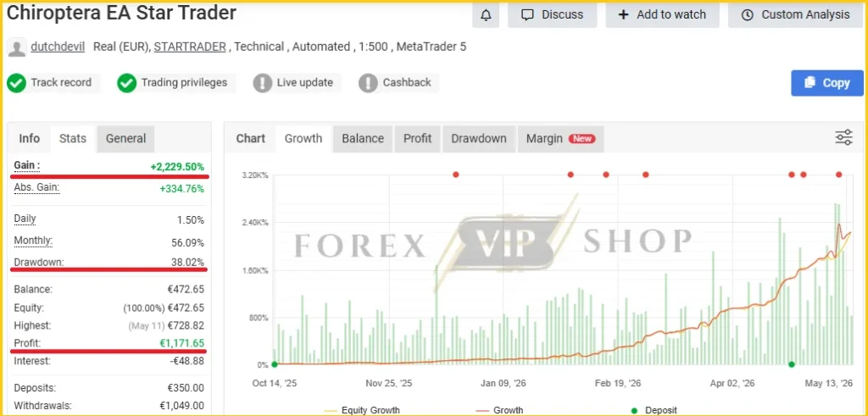Image resolution: width=868 pixels, height=416 pixels.
Task: Toggle Equity Growth legend series
Action: click(x=361, y=410)
